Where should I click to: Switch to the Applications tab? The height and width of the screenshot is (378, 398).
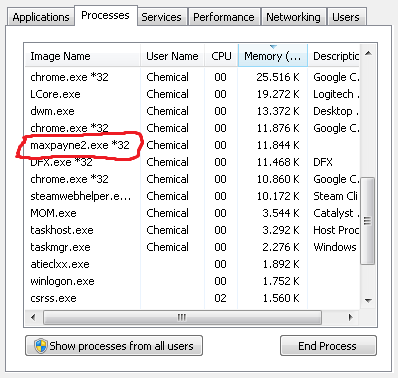tap(41, 17)
